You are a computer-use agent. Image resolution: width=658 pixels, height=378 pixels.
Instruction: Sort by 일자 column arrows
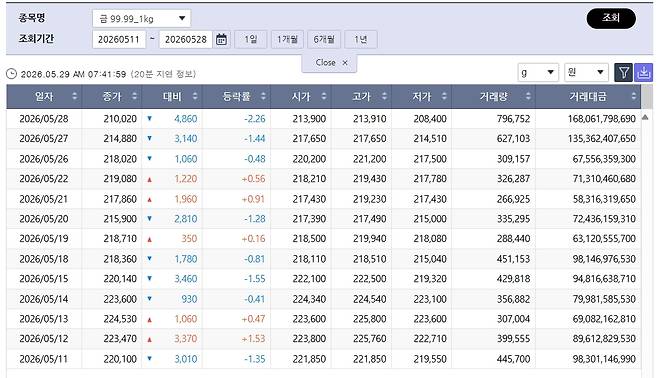pyautogui.click(x=74, y=96)
